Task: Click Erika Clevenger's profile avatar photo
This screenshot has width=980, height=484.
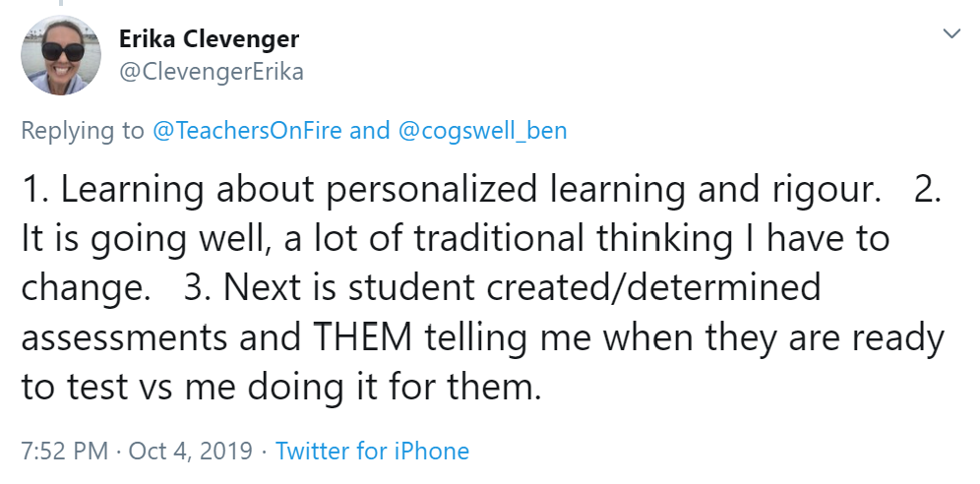Action: 61,55
